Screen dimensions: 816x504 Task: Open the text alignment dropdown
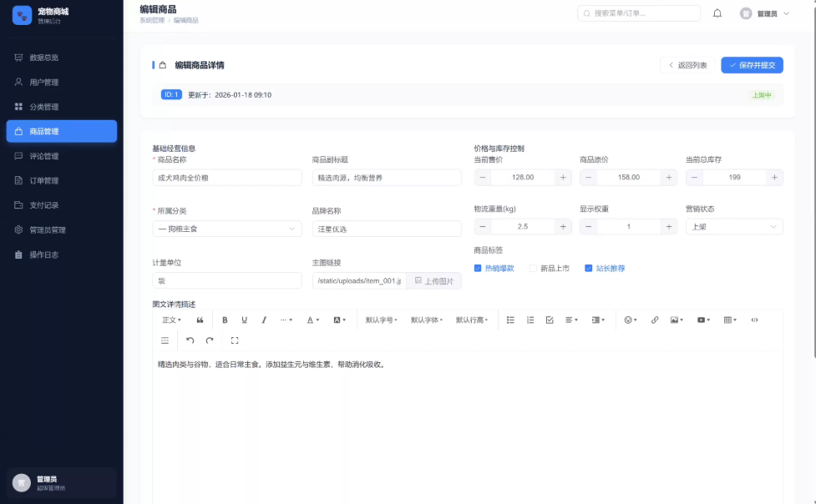[x=571, y=320]
